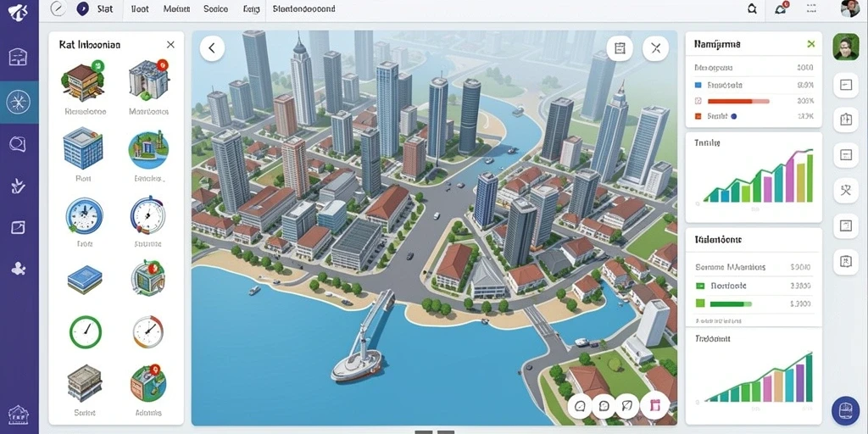The height and width of the screenshot is (434, 868).
Task: Click the gift icon on map toolbar
Action: coord(655,406)
